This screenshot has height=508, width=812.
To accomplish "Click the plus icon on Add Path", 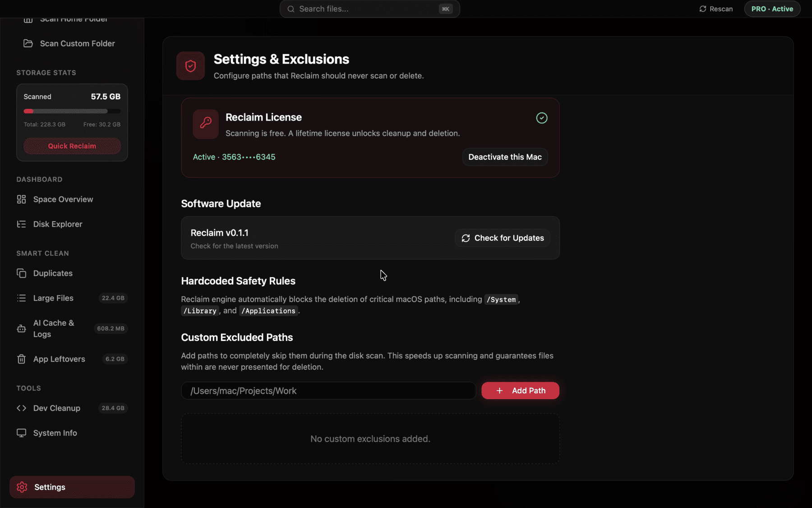I will point(499,391).
